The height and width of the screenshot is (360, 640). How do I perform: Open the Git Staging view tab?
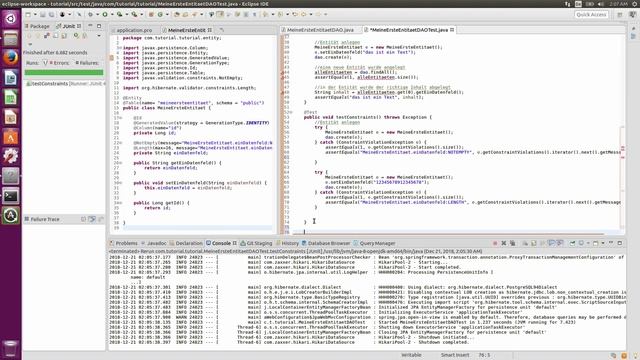[x=256, y=243]
